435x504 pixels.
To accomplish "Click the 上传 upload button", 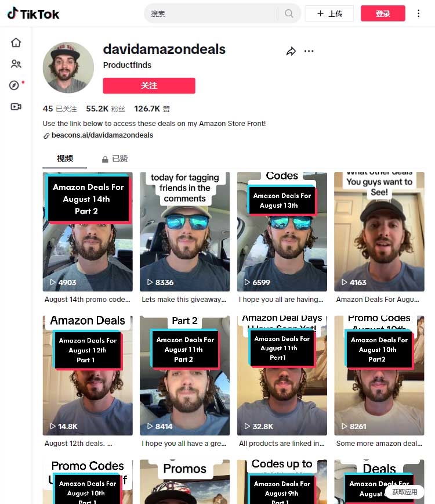I will click(x=329, y=13).
